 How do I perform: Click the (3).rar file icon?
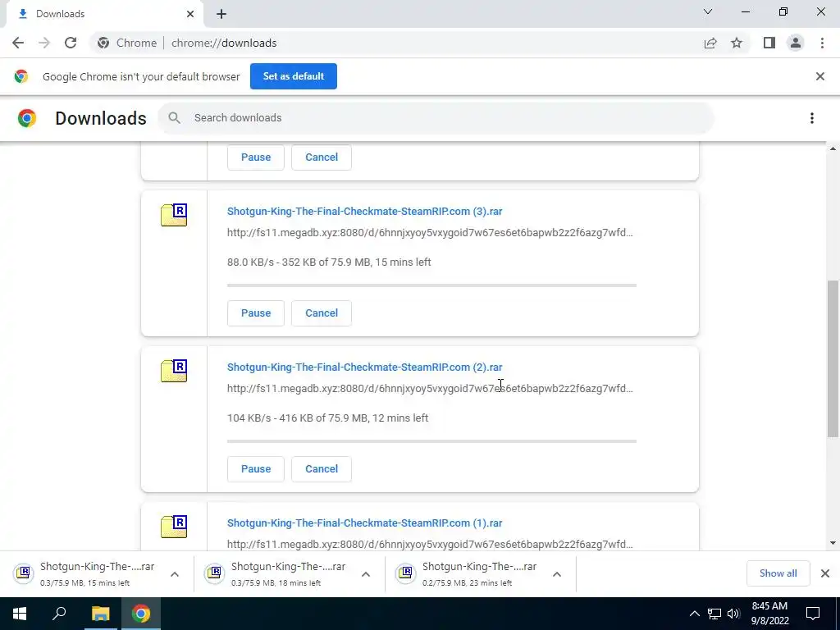pos(174,215)
